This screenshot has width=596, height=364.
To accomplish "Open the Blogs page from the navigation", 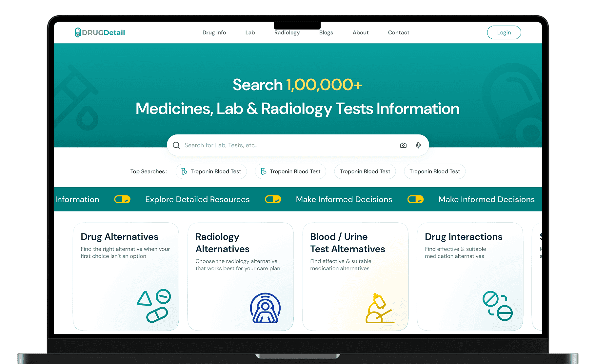I will (326, 32).
